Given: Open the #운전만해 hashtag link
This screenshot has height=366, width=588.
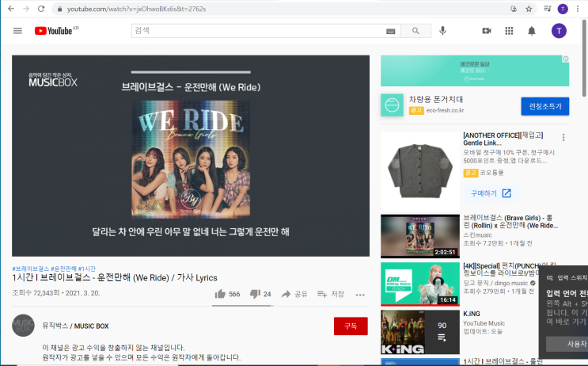Looking at the screenshot, I should pyautogui.click(x=64, y=269).
